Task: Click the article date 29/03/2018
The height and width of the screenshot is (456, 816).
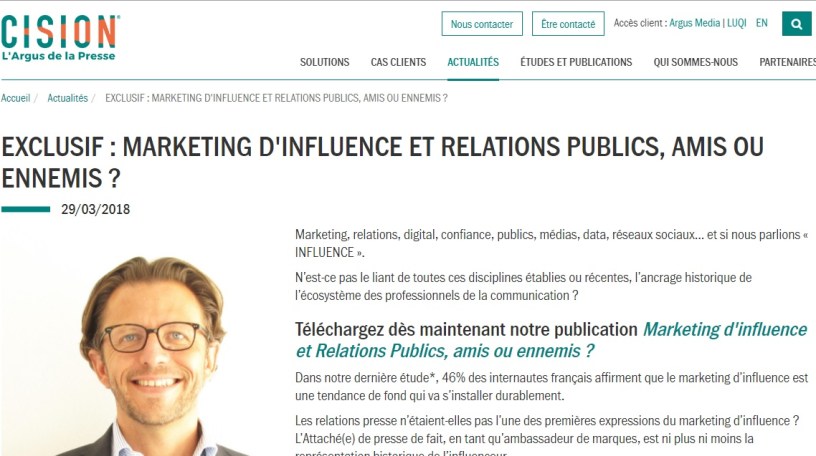Action: (95, 209)
